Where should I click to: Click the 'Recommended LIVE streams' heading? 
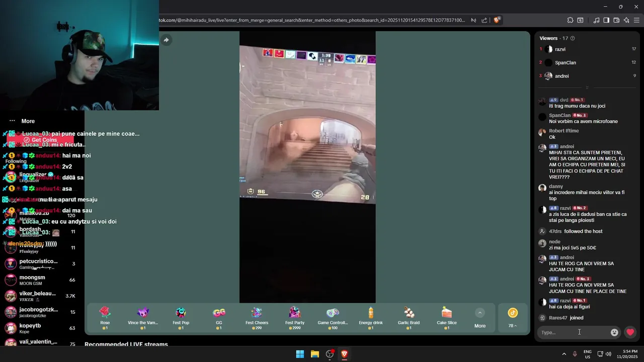(x=126, y=344)
